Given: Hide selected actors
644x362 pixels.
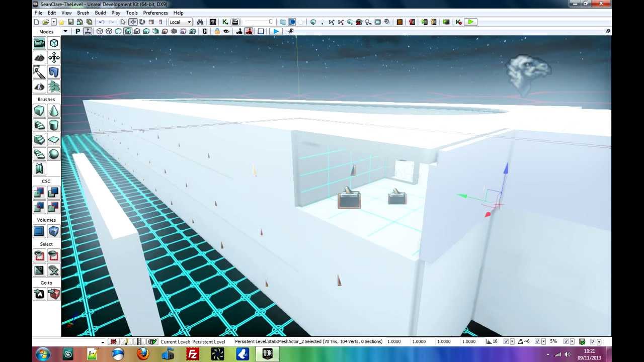Looking at the screenshot, I should [x=54, y=256].
